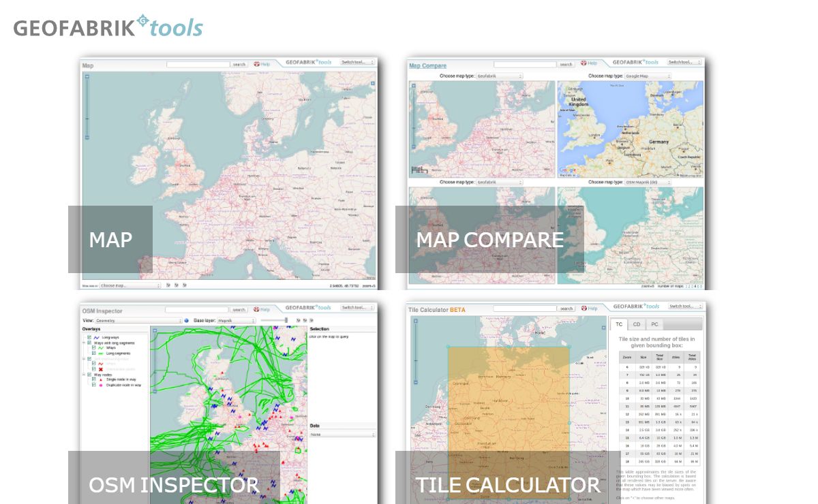Toggle the Long segments overlay checkbox
Viewport: 818px width, 504px height.
click(94, 353)
